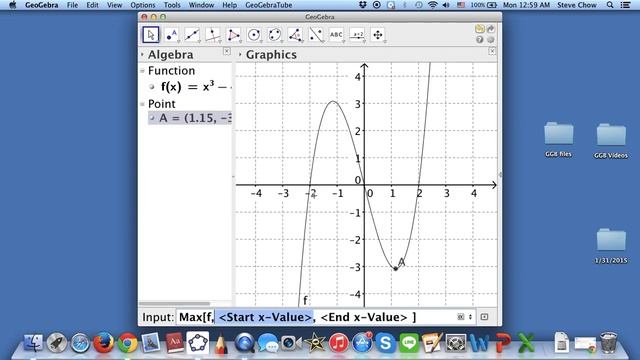Select the Perpendicular Line tool
This screenshot has width=640, height=360.
[x=213, y=35]
